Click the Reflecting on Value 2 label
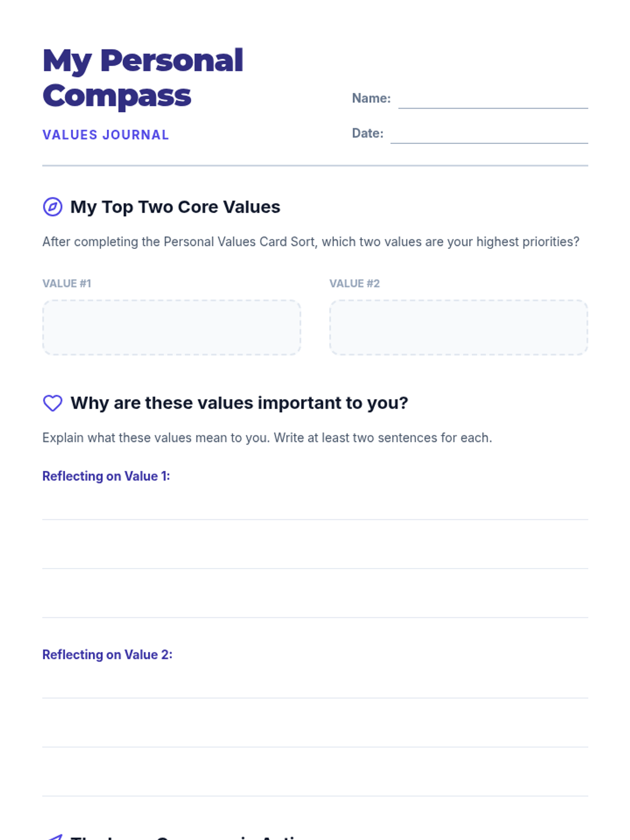 [x=107, y=655]
